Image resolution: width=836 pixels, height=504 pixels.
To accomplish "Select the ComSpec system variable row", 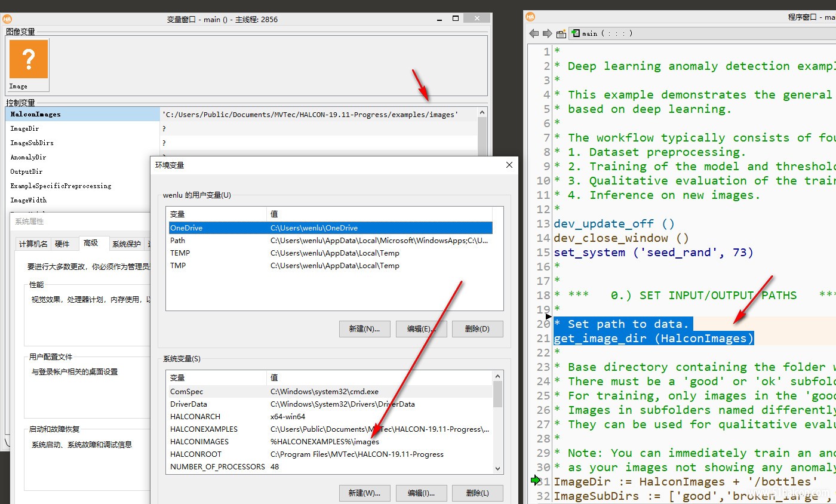I will (x=330, y=392).
